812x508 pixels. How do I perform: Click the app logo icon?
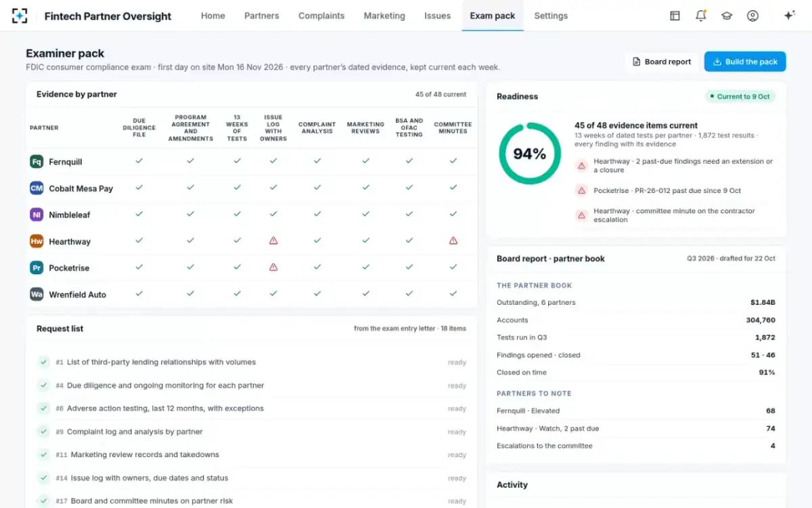[20, 16]
